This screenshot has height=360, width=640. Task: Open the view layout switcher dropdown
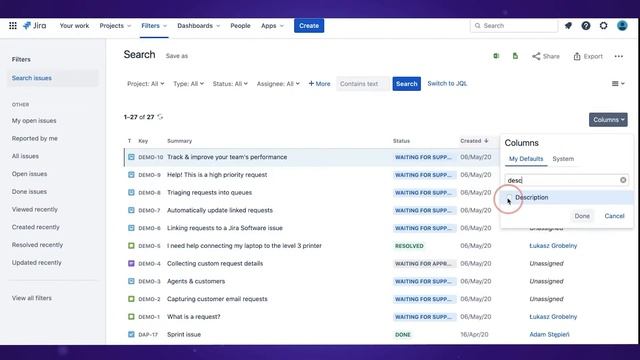[618, 84]
